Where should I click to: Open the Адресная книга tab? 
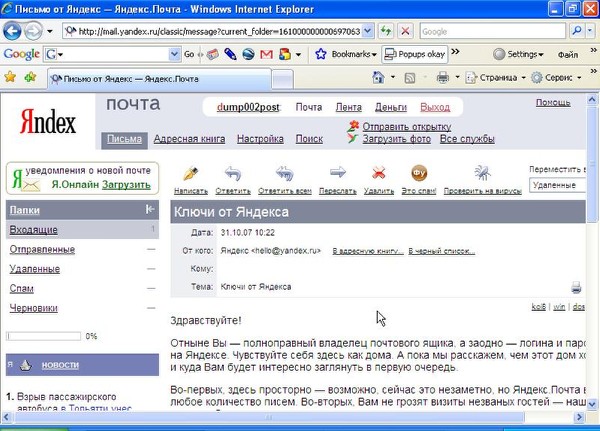pyautogui.click(x=189, y=139)
